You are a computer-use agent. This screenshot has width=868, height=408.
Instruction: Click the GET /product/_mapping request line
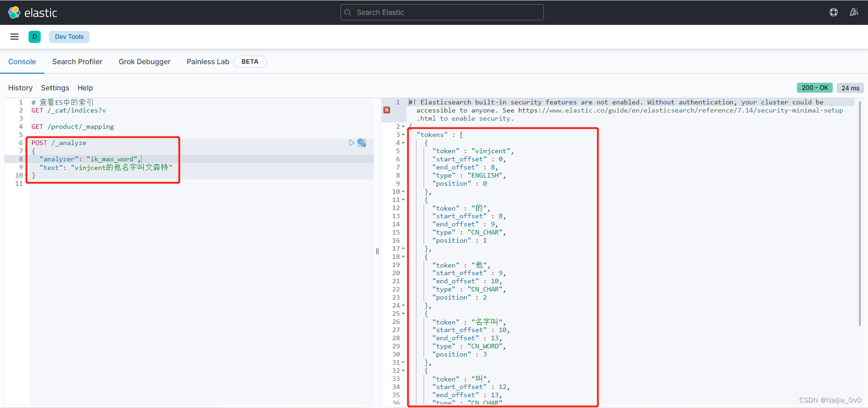(72, 127)
